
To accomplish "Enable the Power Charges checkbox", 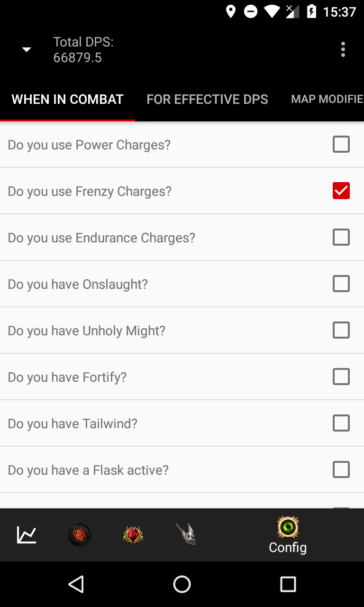I will point(341,144).
